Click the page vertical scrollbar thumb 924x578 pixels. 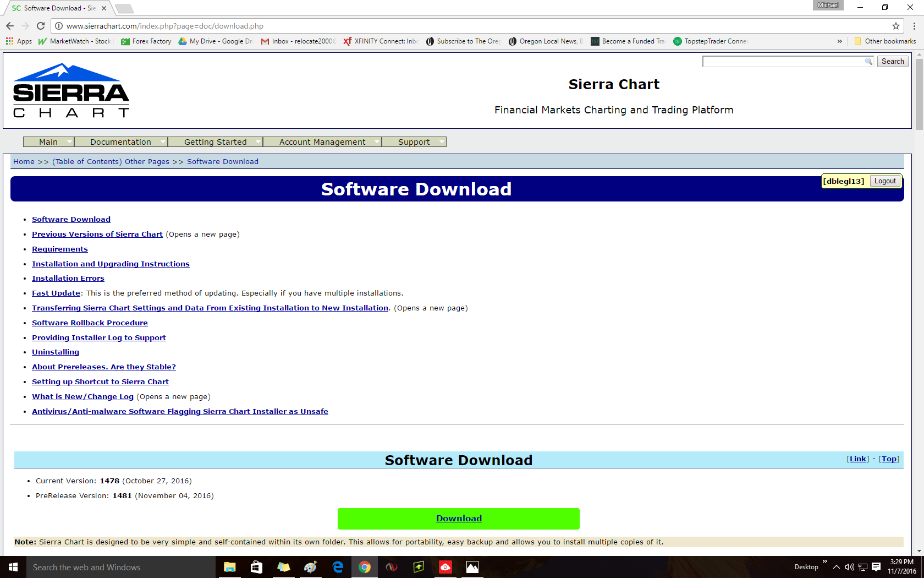[x=919, y=94]
